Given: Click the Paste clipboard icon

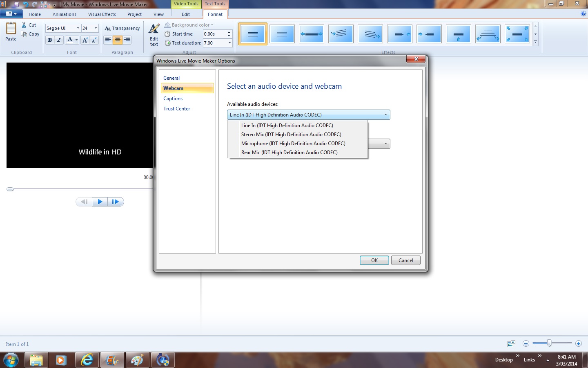Looking at the screenshot, I should coord(11,31).
